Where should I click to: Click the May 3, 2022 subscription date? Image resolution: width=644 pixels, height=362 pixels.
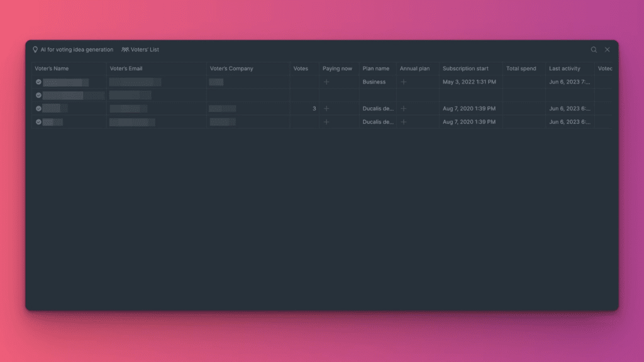pos(469,82)
